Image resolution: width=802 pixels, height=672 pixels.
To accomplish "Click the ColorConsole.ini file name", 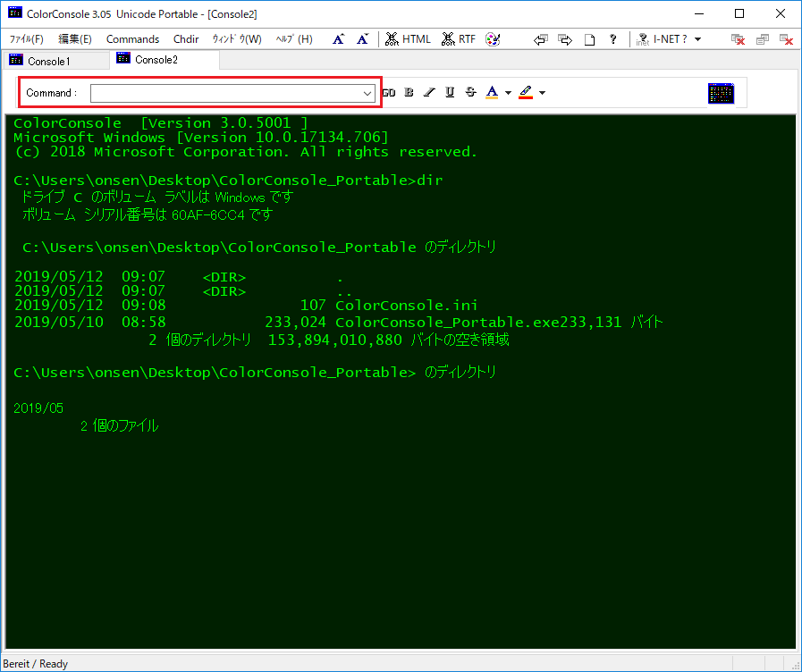I will pos(406,306).
